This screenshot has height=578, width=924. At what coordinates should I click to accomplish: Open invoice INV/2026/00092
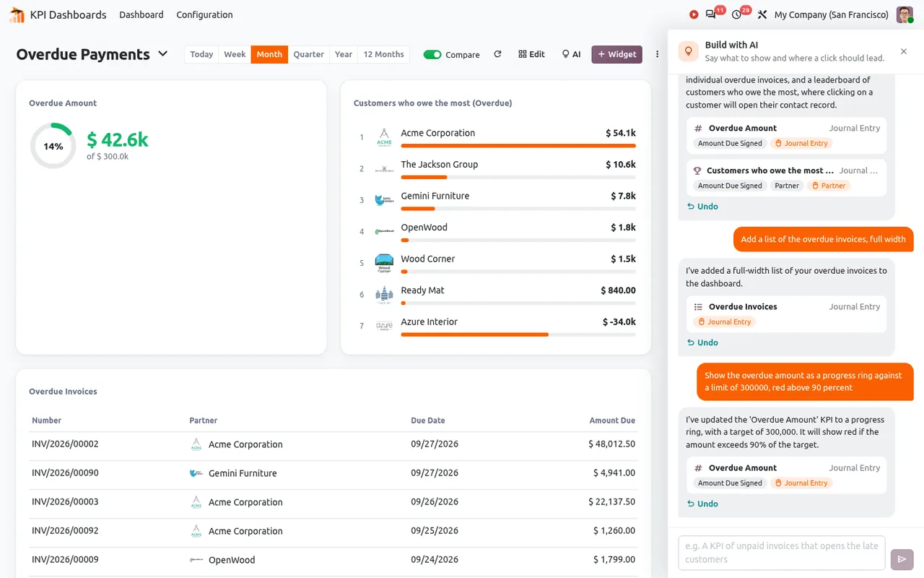click(x=65, y=530)
